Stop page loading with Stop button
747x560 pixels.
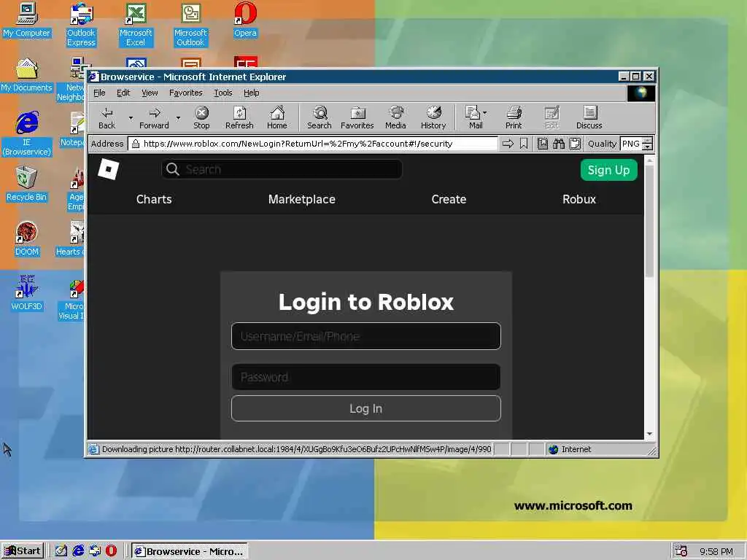click(x=201, y=117)
